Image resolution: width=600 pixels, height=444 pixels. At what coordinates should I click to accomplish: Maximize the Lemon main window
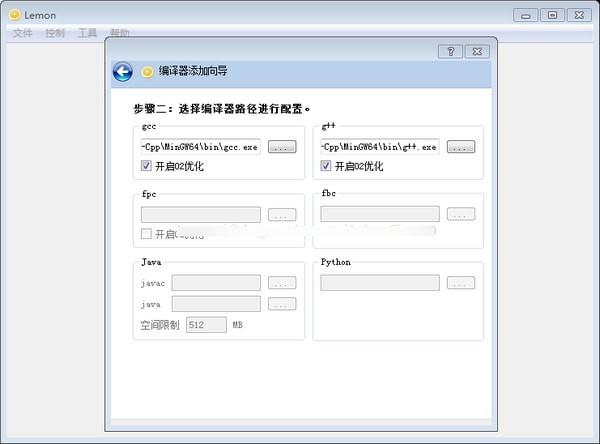[x=553, y=15]
